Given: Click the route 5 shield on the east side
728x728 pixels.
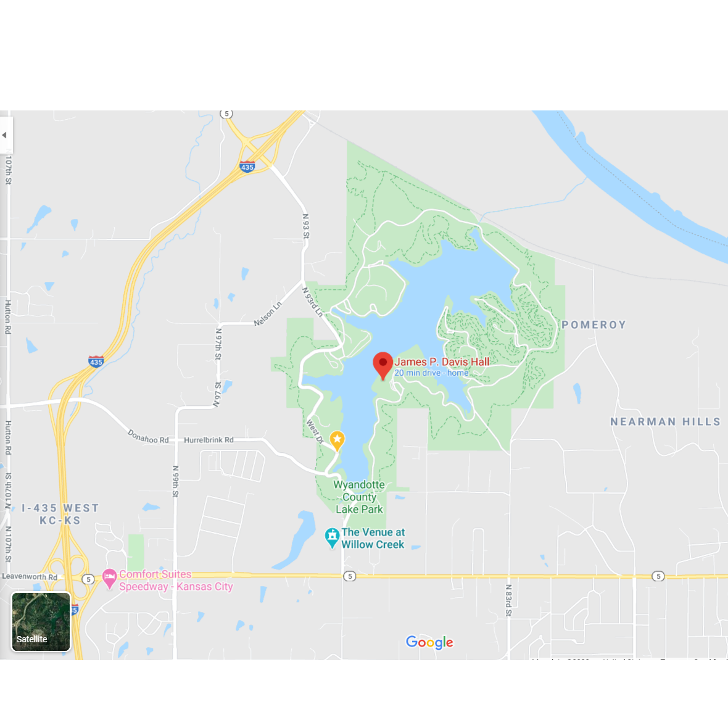Looking at the screenshot, I should click(x=658, y=576).
